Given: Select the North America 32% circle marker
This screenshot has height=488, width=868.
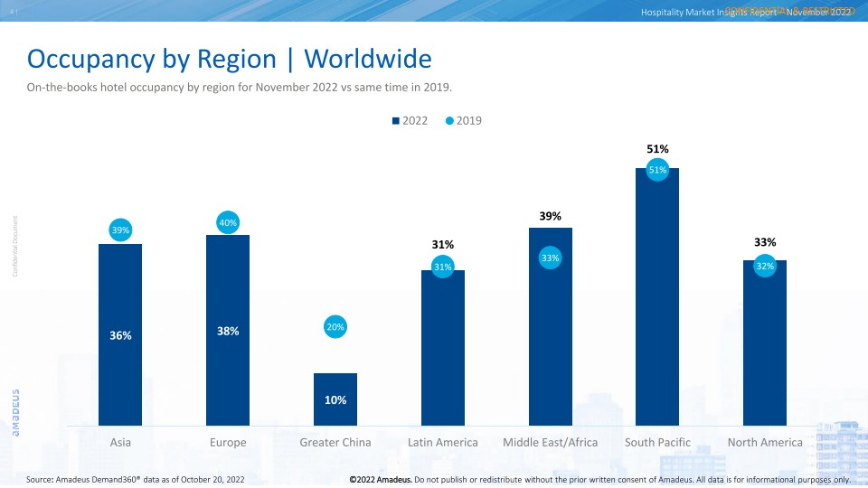Looking at the screenshot, I should [765, 266].
